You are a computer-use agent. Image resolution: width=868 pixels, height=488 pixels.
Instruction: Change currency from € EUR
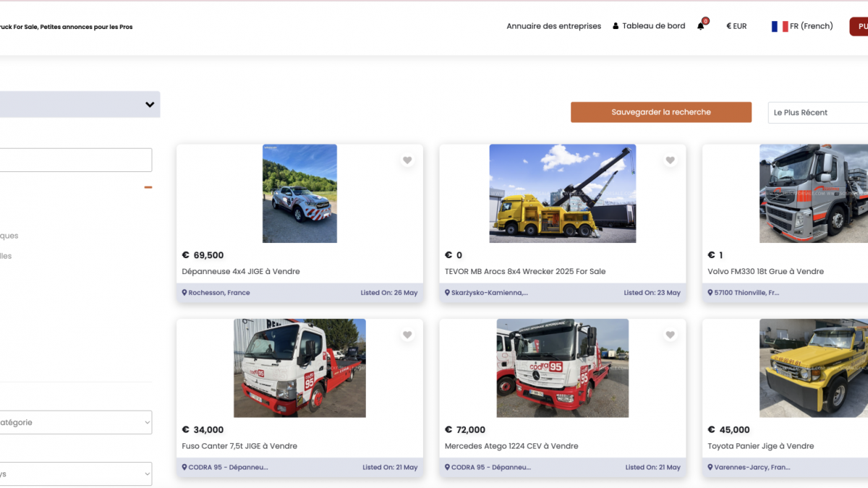[x=736, y=26]
